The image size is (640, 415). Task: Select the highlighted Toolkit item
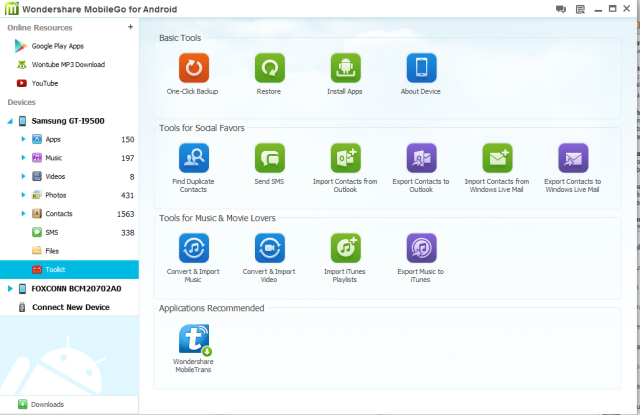pyautogui.click(x=69, y=270)
